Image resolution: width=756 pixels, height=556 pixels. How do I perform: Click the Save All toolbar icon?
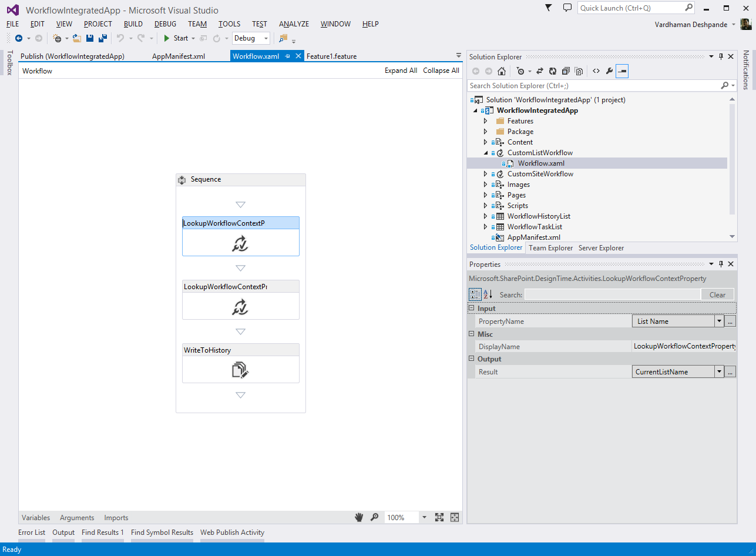(x=103, y=38)
